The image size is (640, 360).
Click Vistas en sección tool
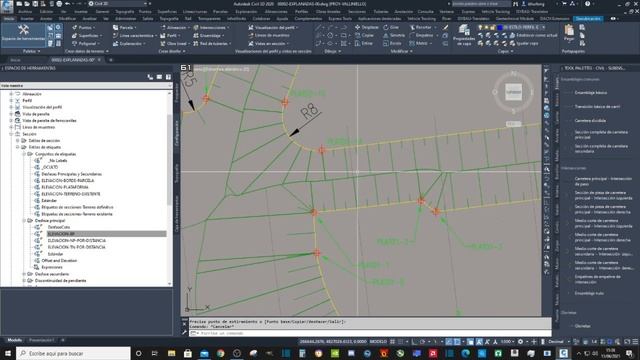(269, 43)
